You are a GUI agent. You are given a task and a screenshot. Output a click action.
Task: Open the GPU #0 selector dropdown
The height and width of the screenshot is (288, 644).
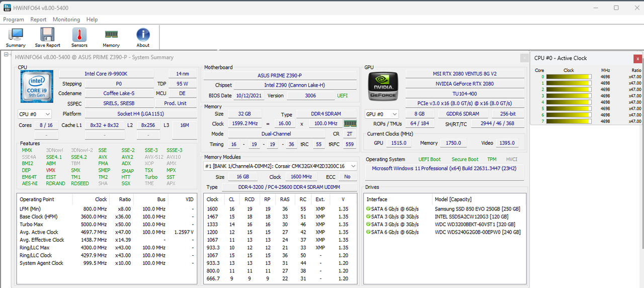[381, 114]
